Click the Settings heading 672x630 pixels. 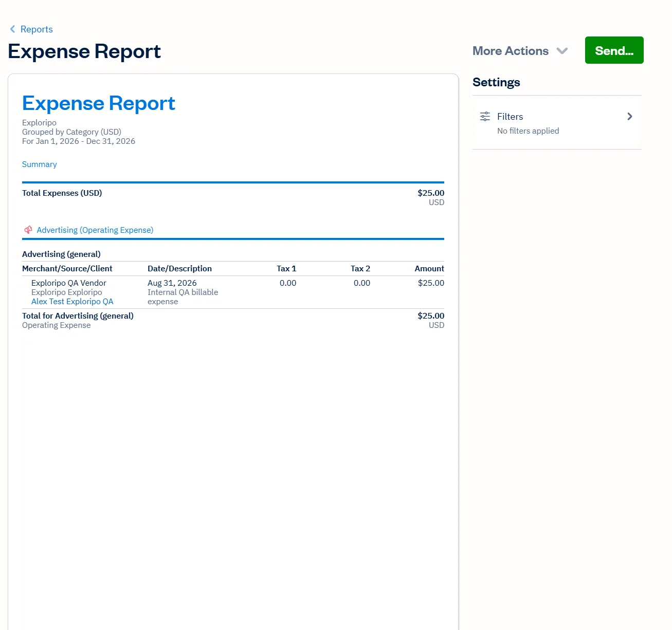pyautogui.click(x=496, y=82)
